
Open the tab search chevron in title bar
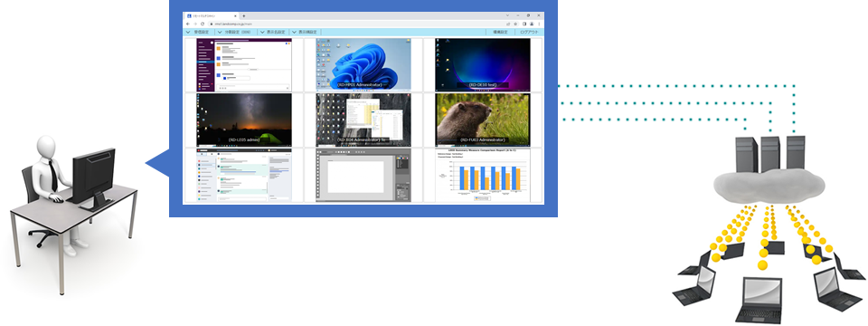(x=507, y=15)
